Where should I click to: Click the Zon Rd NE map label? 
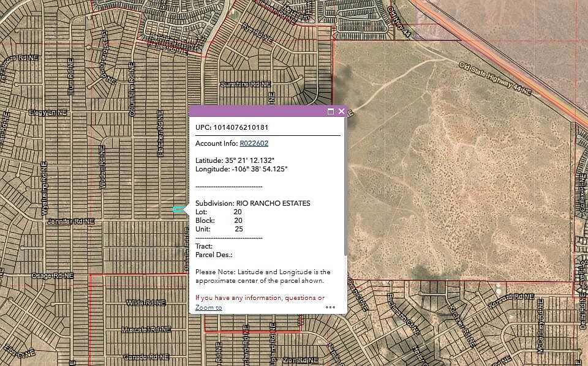tap(300, 360)
